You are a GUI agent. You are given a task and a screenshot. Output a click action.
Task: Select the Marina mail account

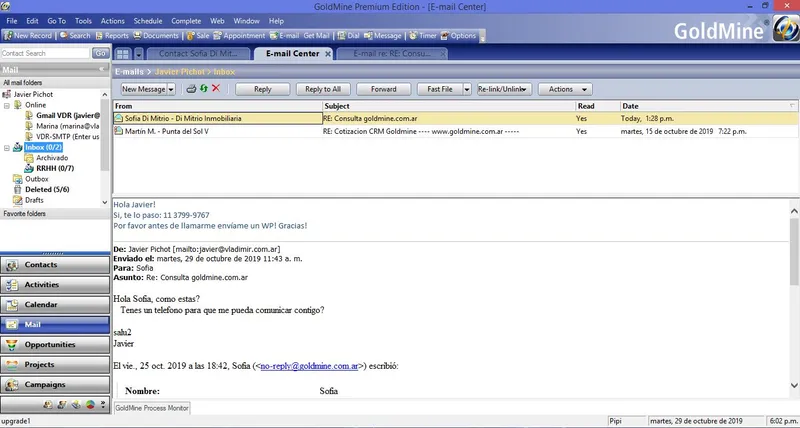pyautogui.click(x=67, y=126)
